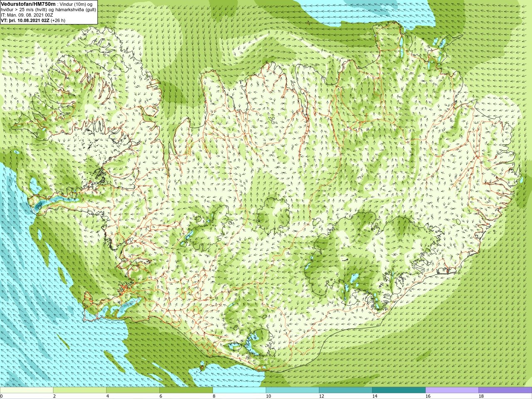
Task: Select the legend scale label "12"
Action: coord(321,396)
